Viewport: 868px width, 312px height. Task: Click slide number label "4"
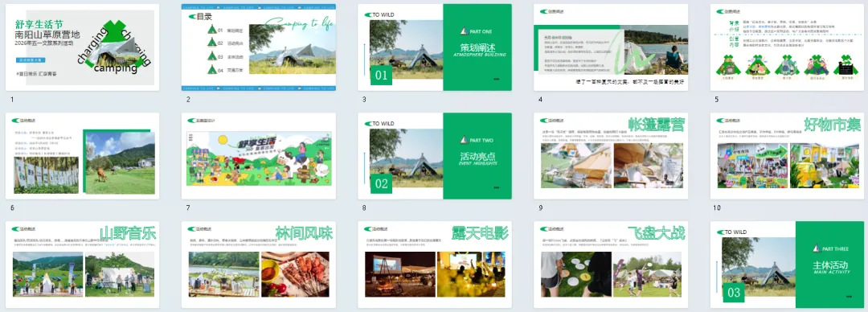point(540,99)
